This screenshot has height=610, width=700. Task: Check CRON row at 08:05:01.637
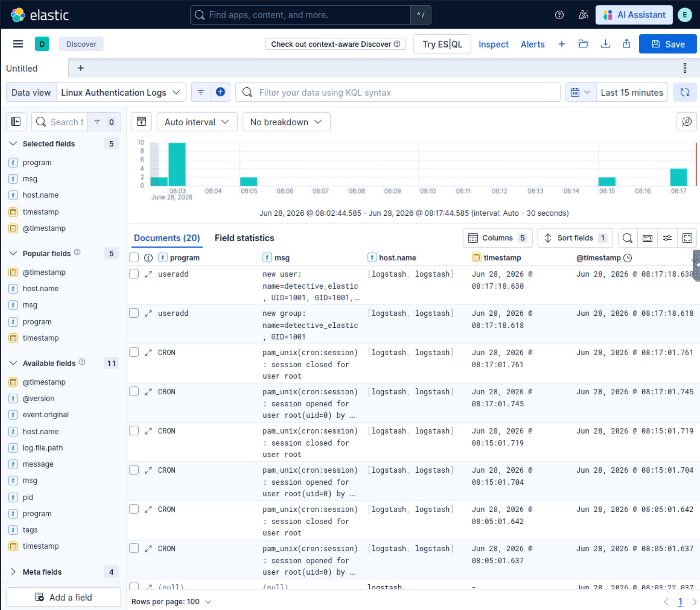pos(134,548)
